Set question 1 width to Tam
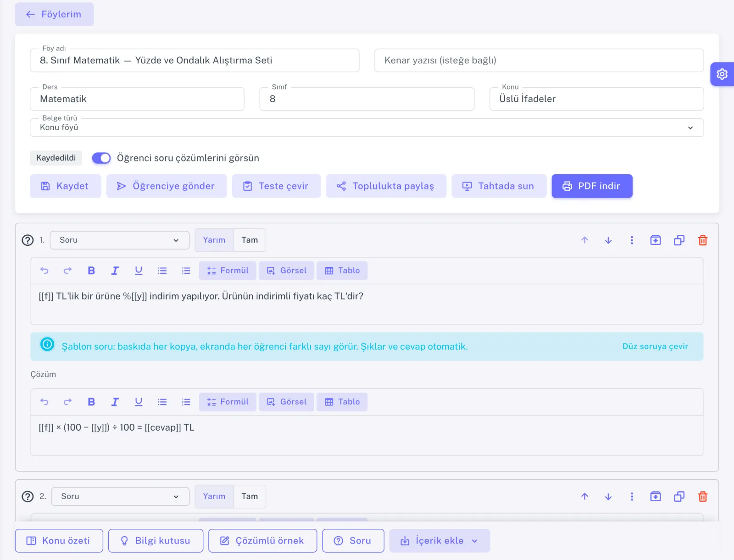734x560 pixels. point(250,240)
